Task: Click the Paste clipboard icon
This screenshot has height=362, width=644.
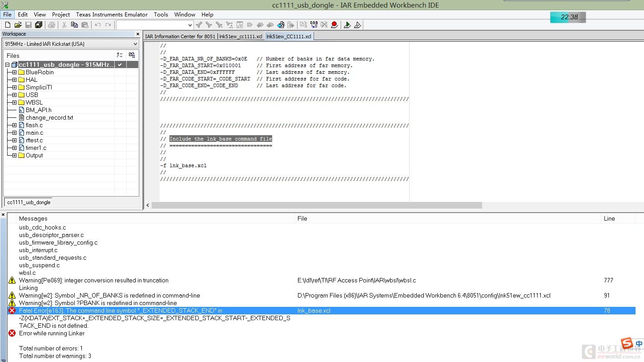Action: coord(85,25)
